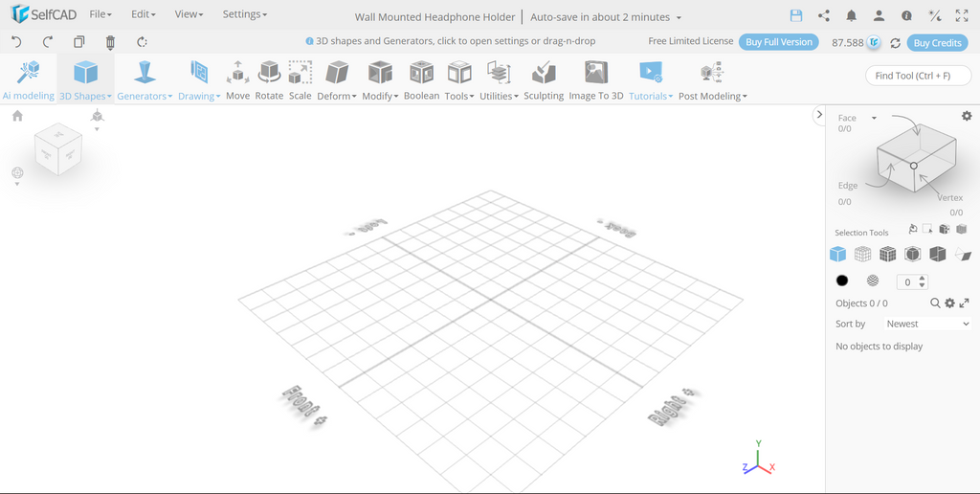Enable the sphere-in-cube selection mode
The image size is (980, 494).
coord(912,254)
